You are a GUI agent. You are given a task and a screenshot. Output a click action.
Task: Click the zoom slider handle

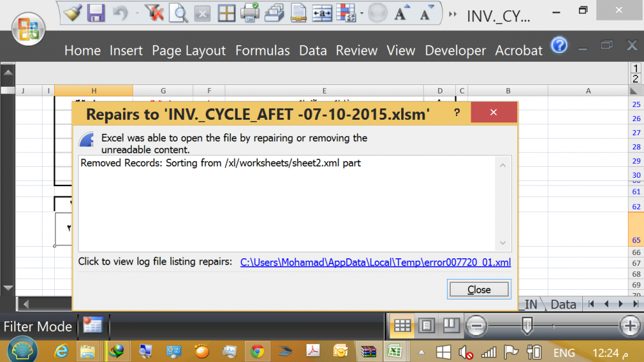pyautogui.click(x=527, y=326)
